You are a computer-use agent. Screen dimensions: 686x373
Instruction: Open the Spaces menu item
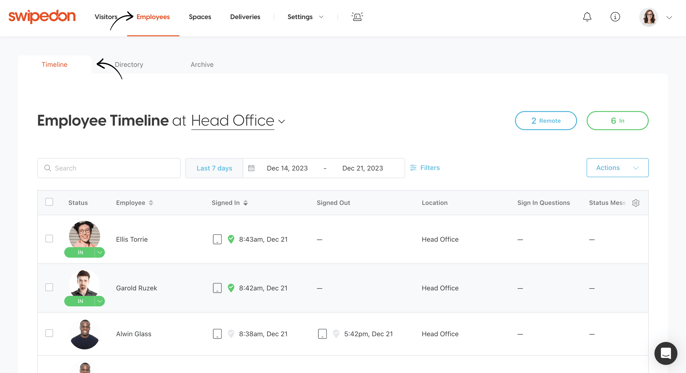[x=200, y=17]
